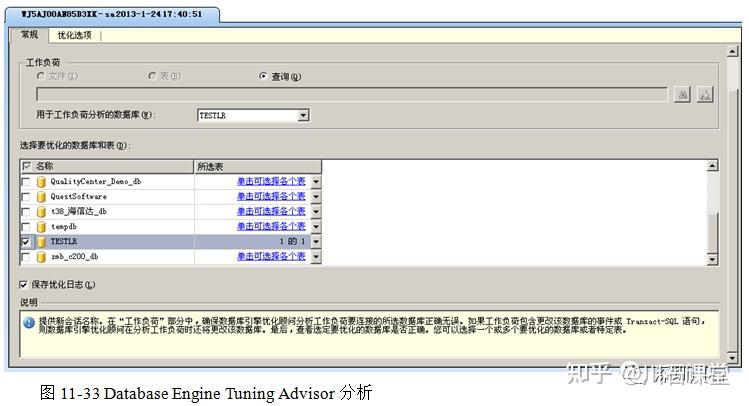The height and width of the screenshot is (406, 749).
Task: Click 单击可选择各个表 link for tempdb
Action: tap(271, 226)
